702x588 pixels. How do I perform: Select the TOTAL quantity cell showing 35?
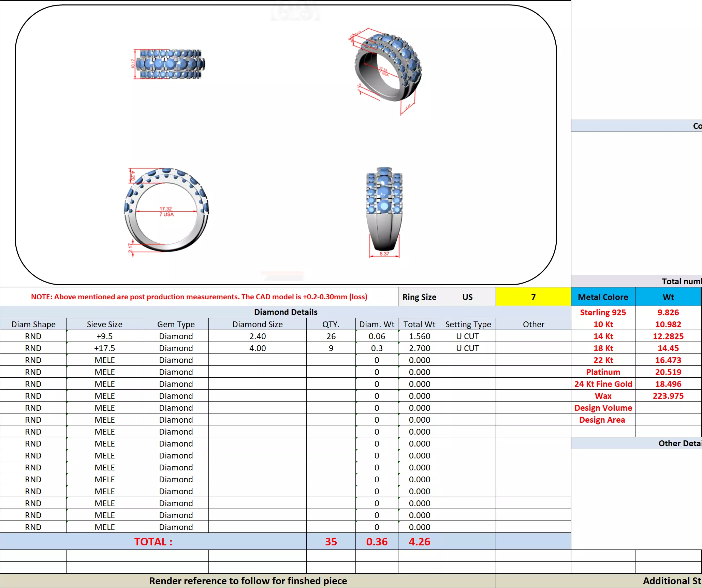pos(331,542)
